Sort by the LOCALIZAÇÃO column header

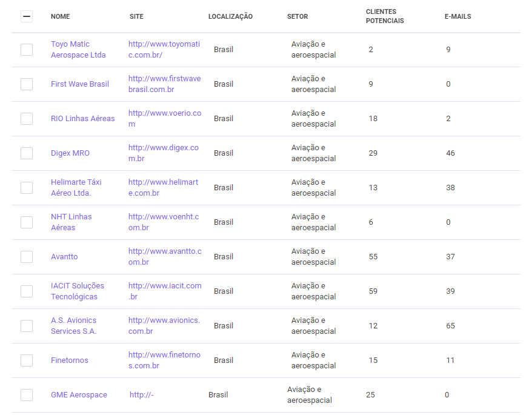click(x=230, y=16)
